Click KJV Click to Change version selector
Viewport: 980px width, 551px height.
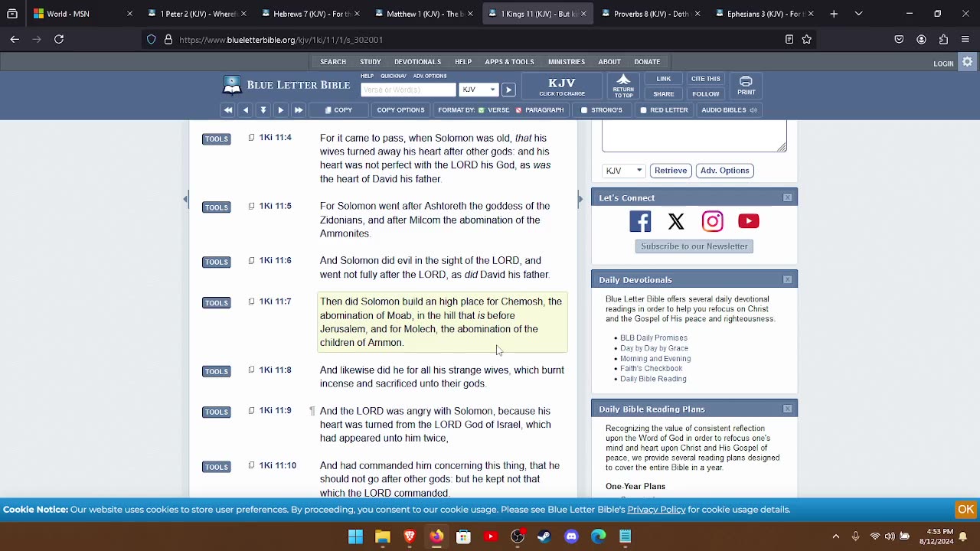pos(562,86)
